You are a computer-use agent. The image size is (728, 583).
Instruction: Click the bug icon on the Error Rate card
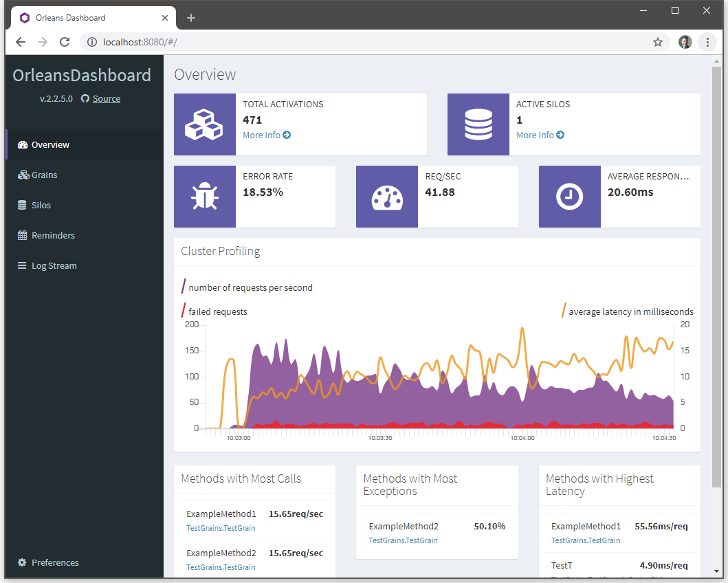point(204,197)
